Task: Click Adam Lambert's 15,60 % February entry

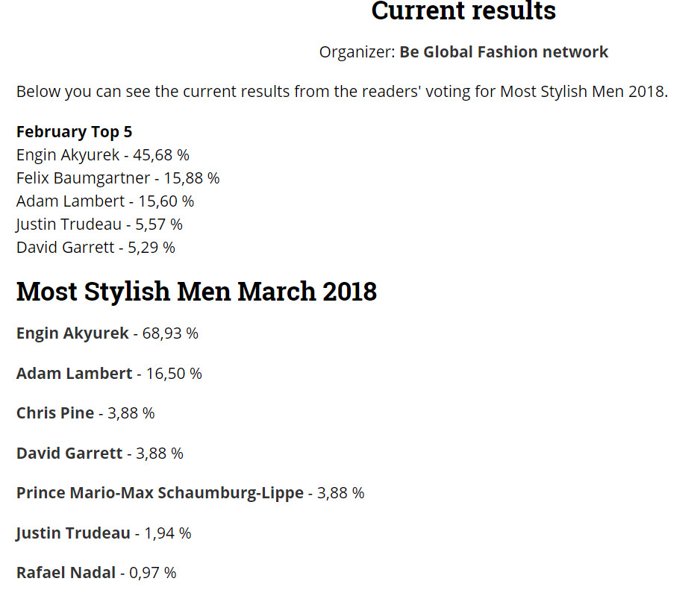Action: pos(105,201)
